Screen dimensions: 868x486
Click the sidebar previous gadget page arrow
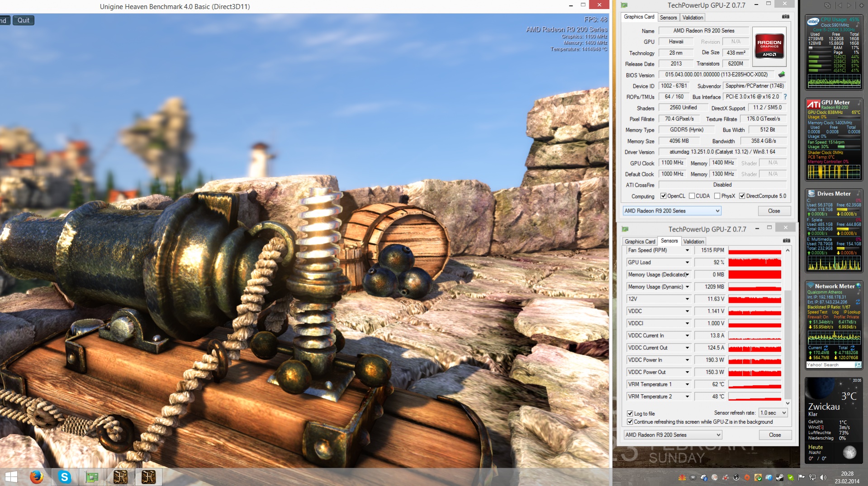(839, 5)
